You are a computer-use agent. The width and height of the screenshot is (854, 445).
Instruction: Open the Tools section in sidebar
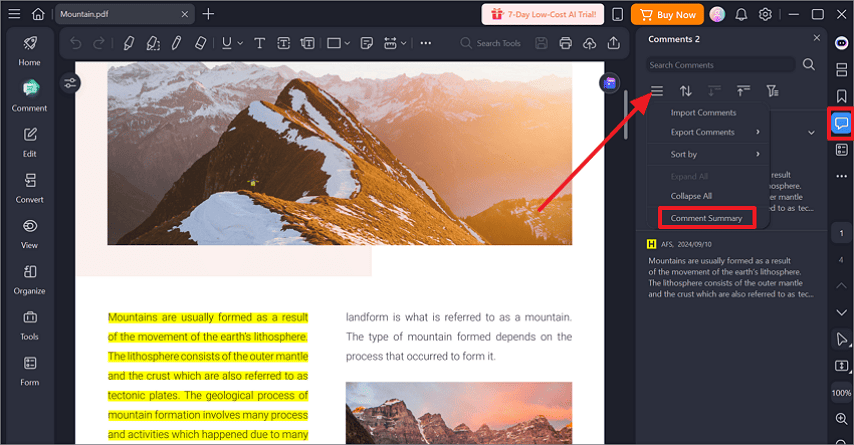click(29, 325)
